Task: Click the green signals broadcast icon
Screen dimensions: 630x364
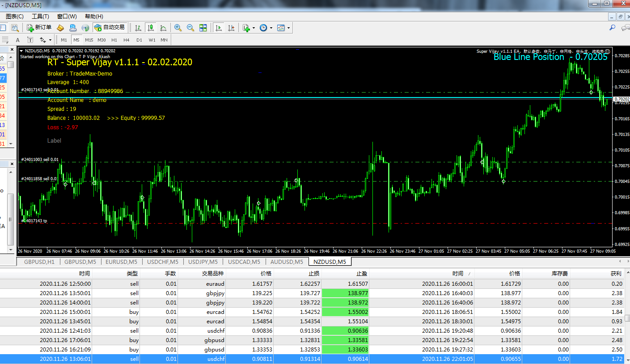Action: (x=85, y=28)
